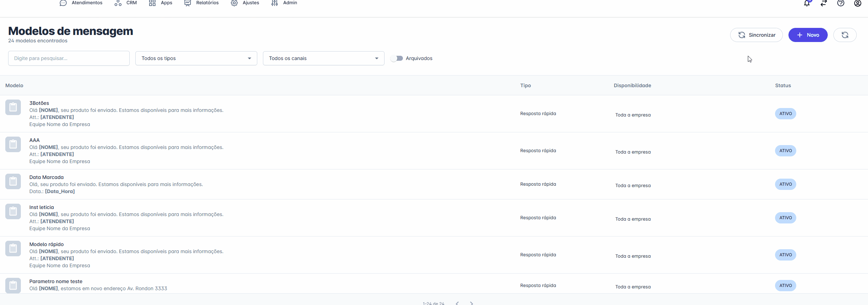868x305 pixels.
Task: Click the Novo button
Action: click(808, 35)
